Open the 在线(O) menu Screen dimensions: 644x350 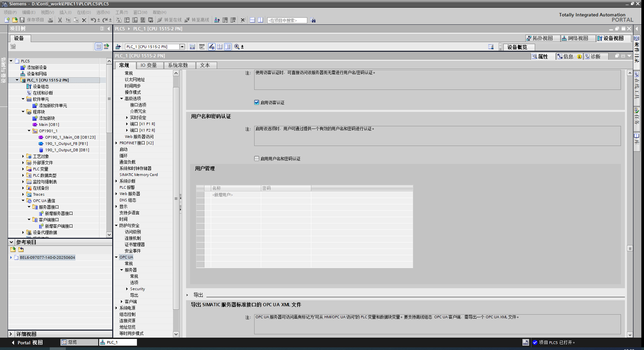coord(84,13)
